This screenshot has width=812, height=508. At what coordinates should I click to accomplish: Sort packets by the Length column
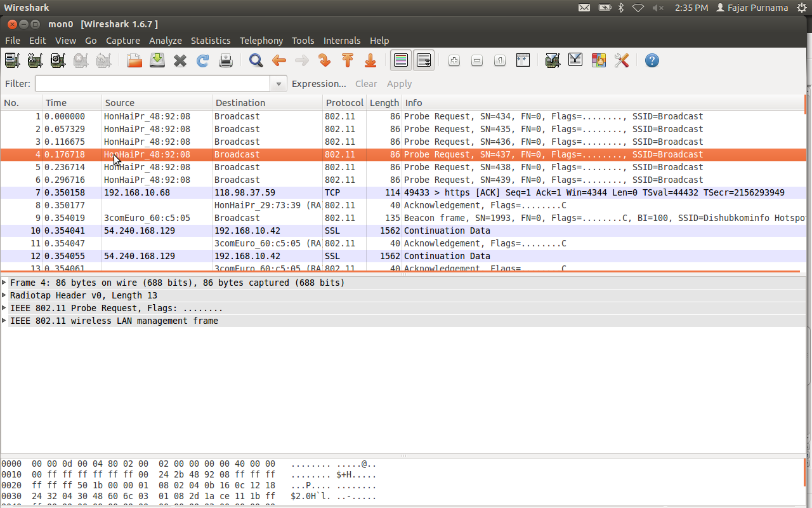pos(384,103)
